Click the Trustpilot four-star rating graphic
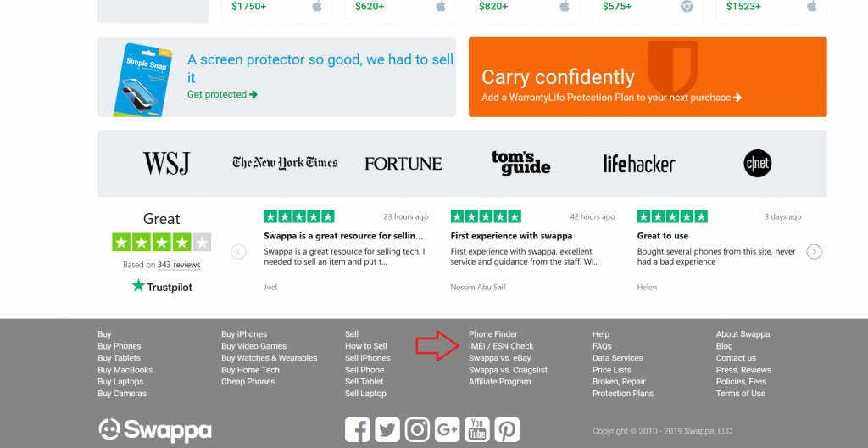The width and height of the screenshot is (868, 448). pyautogui.click(x=162, y=243)
